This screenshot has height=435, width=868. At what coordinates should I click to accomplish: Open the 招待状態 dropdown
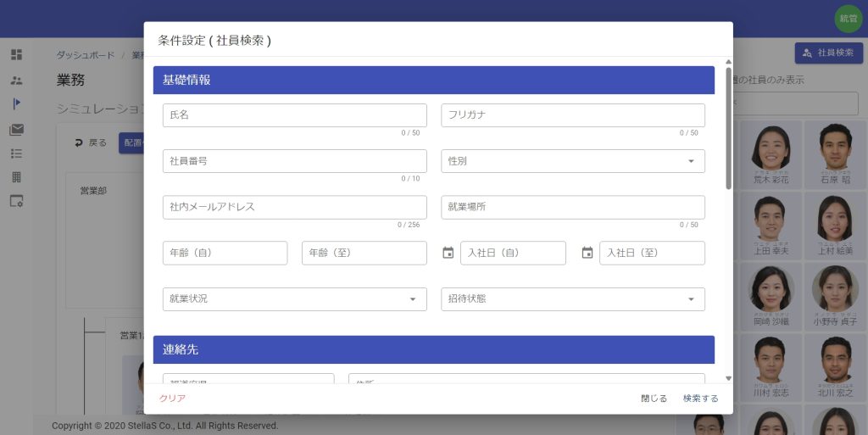tap(573, 299)
